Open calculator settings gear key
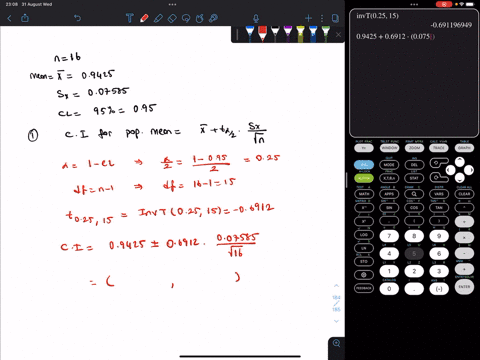This screenshot has width=480, height=360. pos(364,275)
